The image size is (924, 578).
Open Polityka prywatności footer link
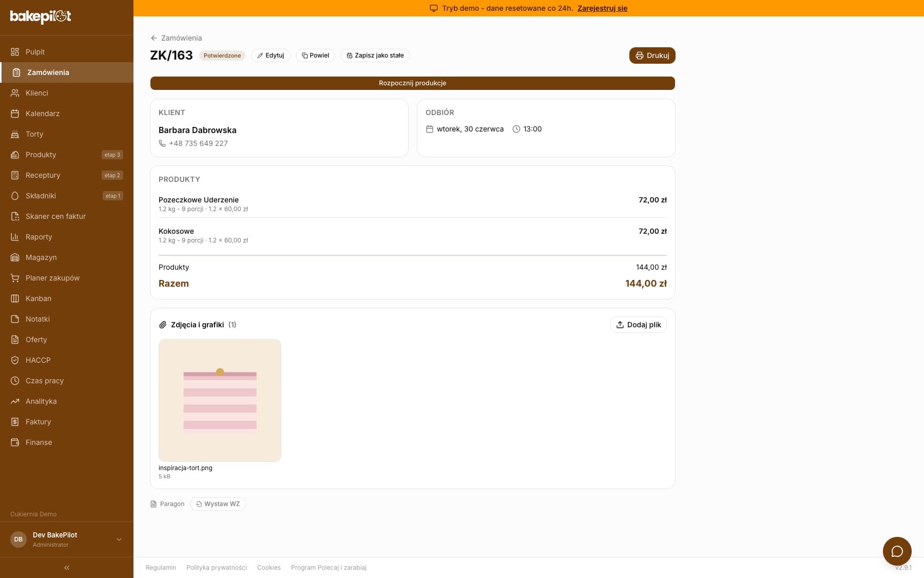pyautogui.click(x=217, y=568)
